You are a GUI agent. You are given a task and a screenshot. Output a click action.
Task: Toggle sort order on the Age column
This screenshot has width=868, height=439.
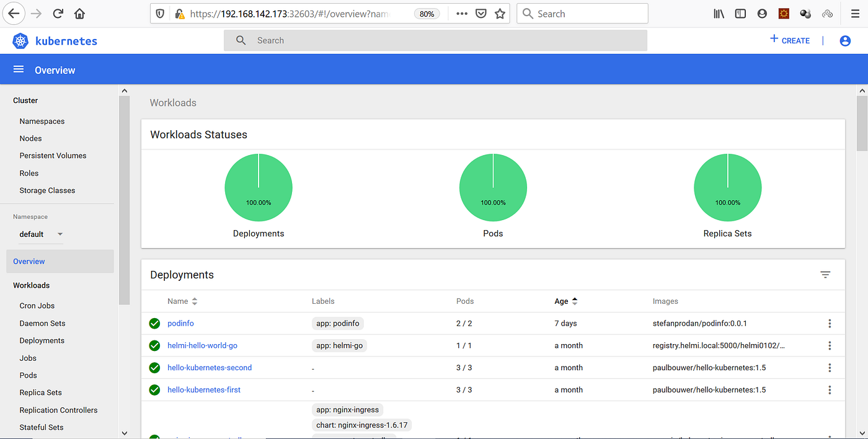tap(576, 301)
